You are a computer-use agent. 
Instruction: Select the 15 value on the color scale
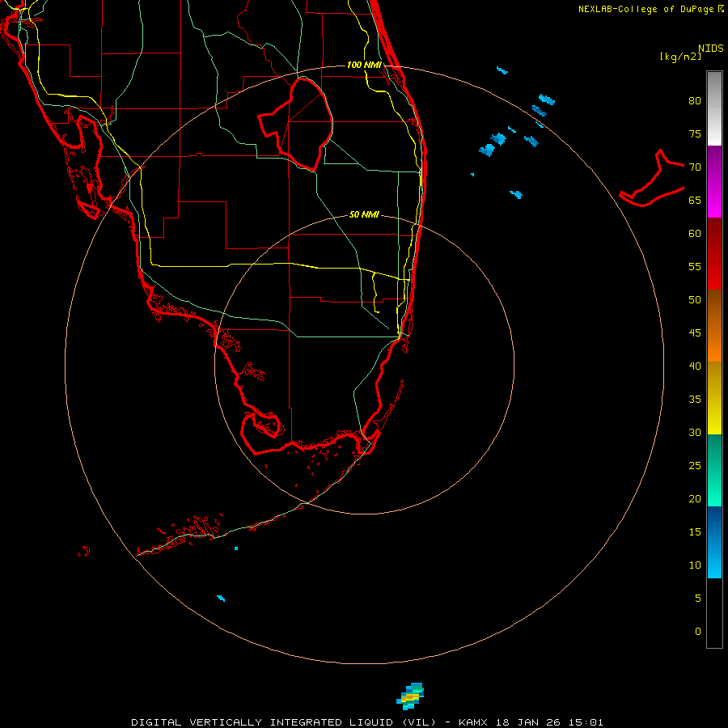pos(695,532)
